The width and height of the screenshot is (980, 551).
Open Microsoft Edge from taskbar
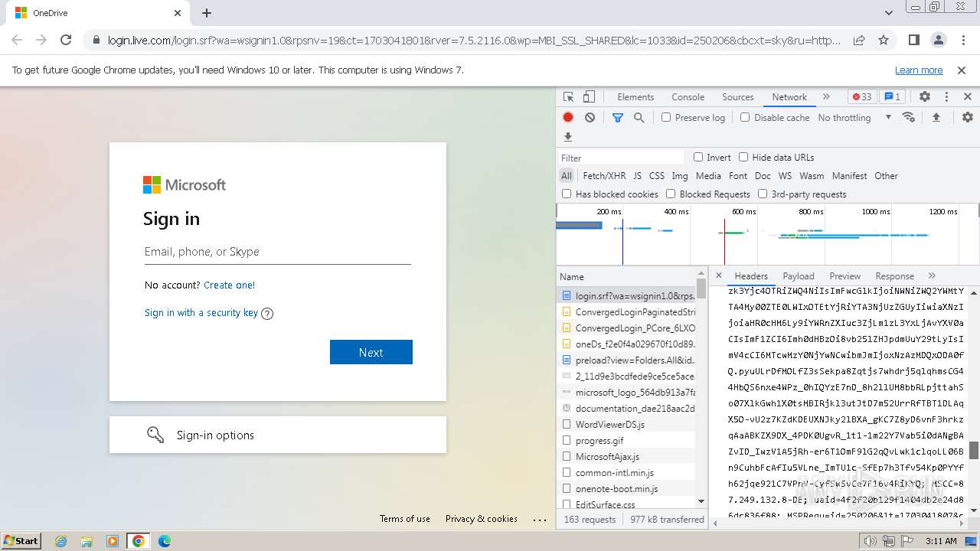(165, 541)
